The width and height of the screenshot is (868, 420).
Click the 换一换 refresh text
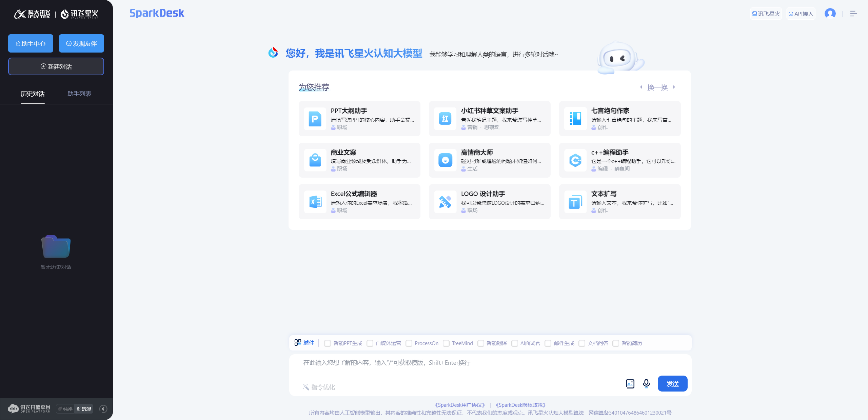coord(657,87)
